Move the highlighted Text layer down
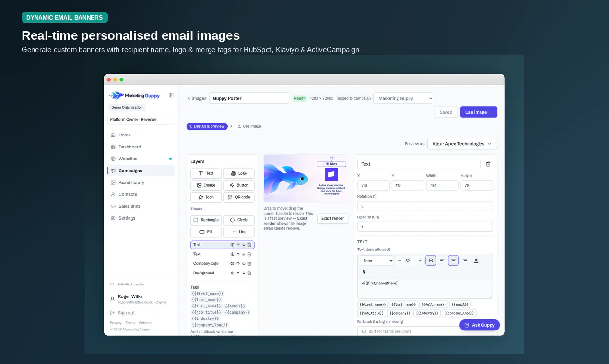 [x=244, y=245]
